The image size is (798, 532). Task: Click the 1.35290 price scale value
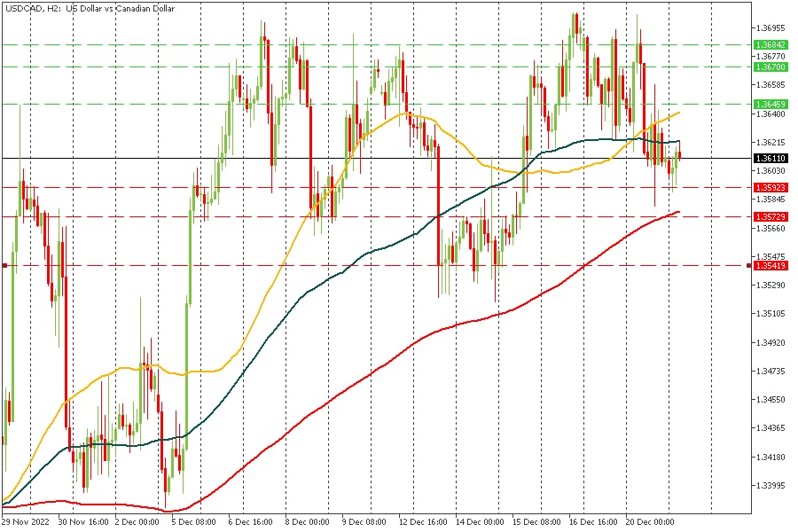click(x=771, y=286)
